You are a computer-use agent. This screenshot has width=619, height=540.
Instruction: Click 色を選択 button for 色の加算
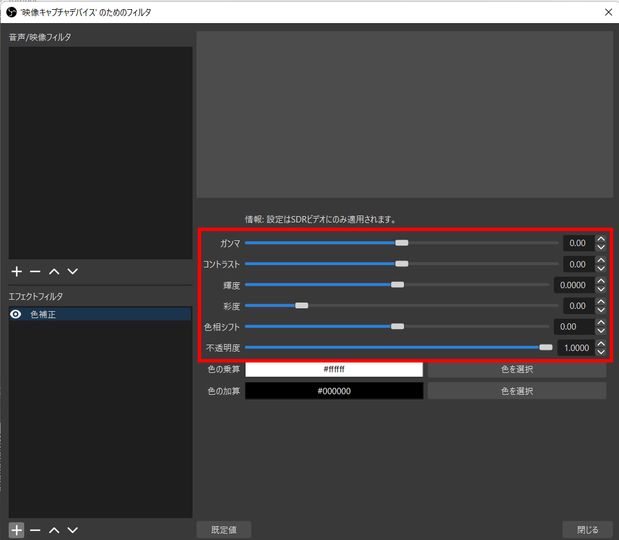point(516,391)
